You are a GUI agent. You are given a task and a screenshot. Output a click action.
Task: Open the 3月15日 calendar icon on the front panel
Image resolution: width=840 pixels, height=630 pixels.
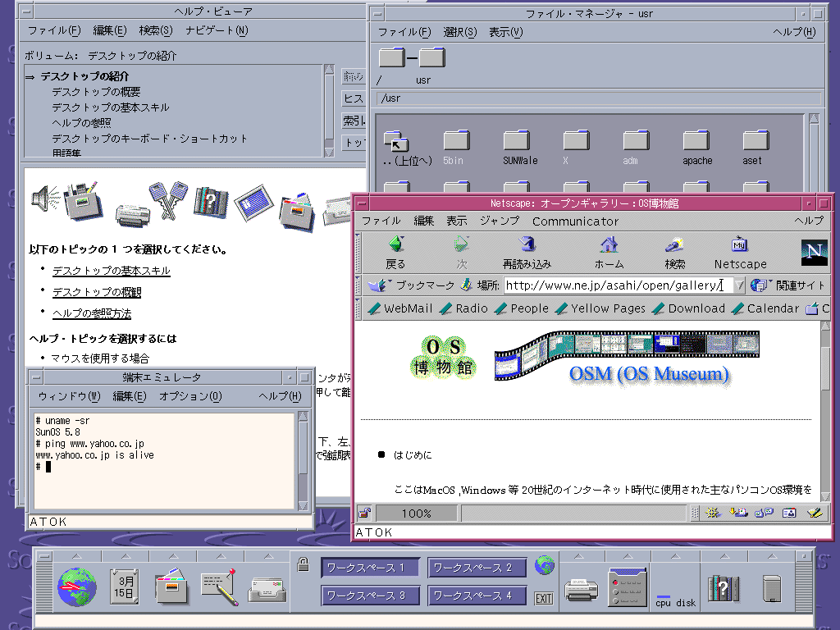click(x=125, y=587)
